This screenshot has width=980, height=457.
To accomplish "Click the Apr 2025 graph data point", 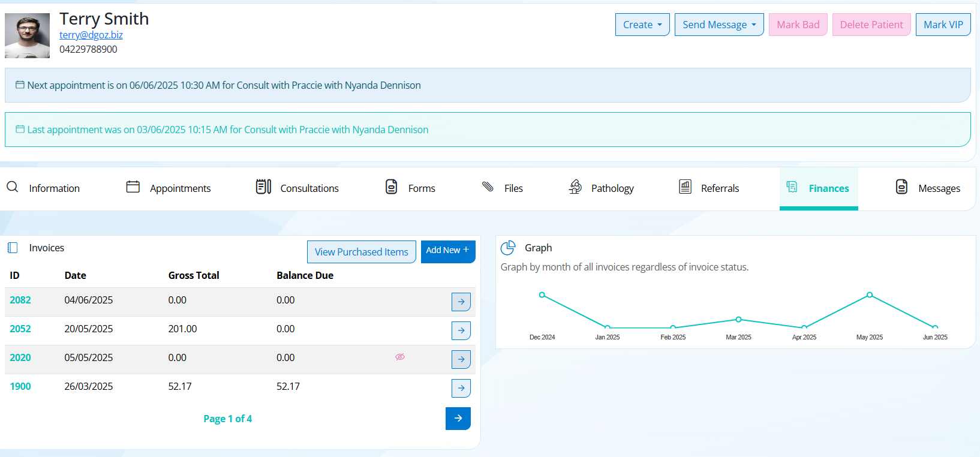I will [x=804, y=327].
